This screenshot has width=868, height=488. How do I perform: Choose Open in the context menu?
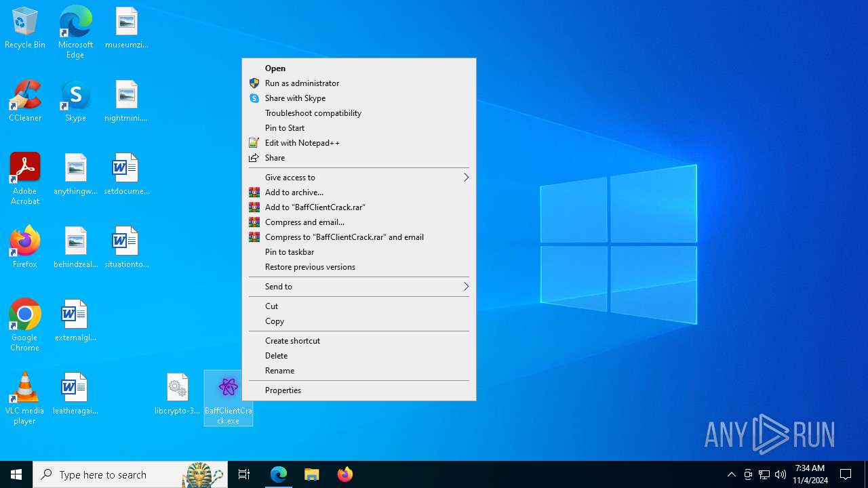(359, 68)
